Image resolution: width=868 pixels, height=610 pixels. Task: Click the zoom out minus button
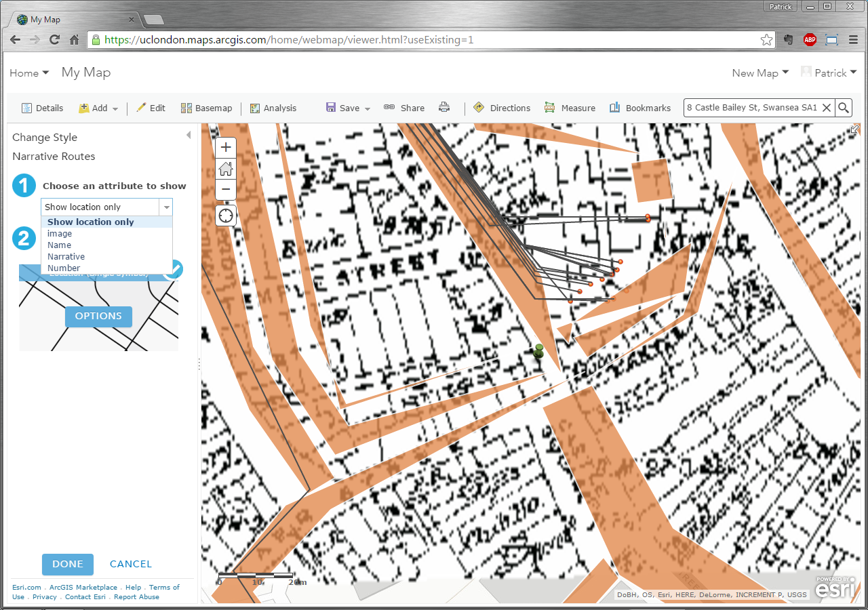(226, 189)
